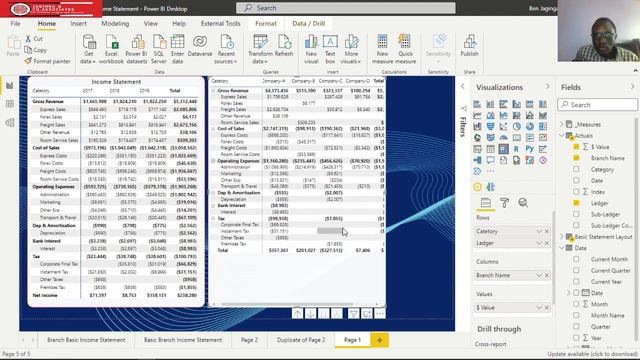
Task: Open More options ellipsis on visual
Action: click(x=380, y=313)
